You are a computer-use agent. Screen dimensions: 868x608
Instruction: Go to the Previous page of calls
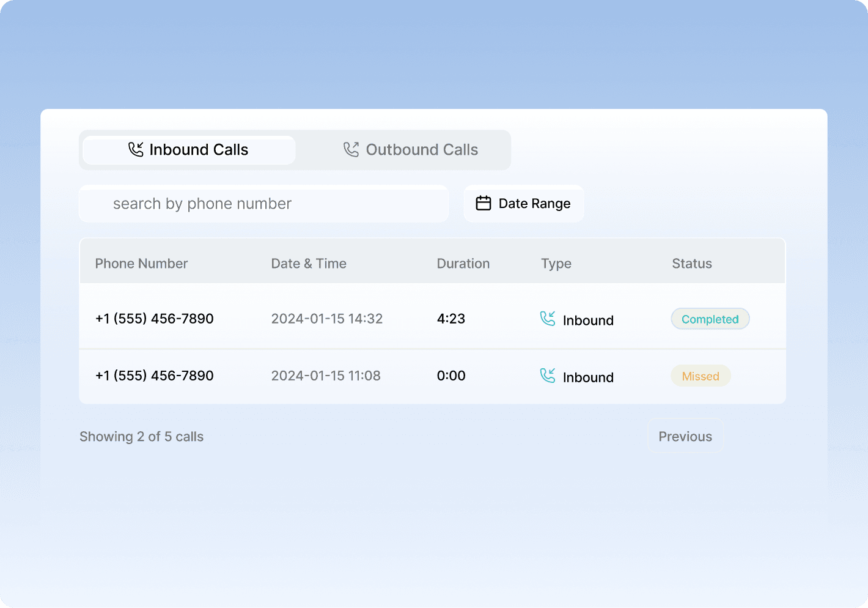point(685,436)
